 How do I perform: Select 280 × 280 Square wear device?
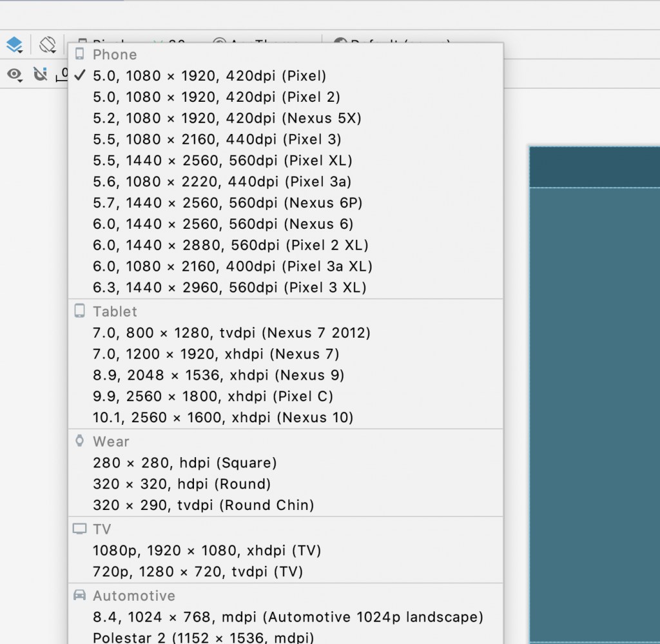[x=286, y=463]
